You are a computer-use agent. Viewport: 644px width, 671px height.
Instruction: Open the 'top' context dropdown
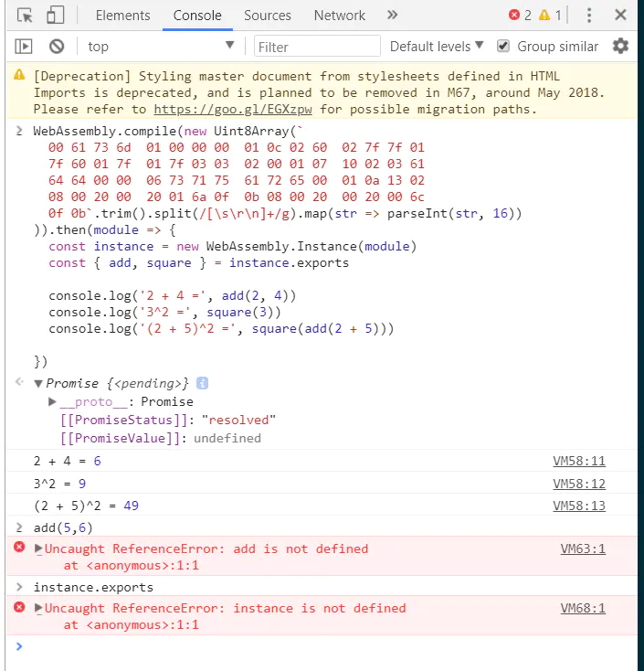[x=160, y=47]
